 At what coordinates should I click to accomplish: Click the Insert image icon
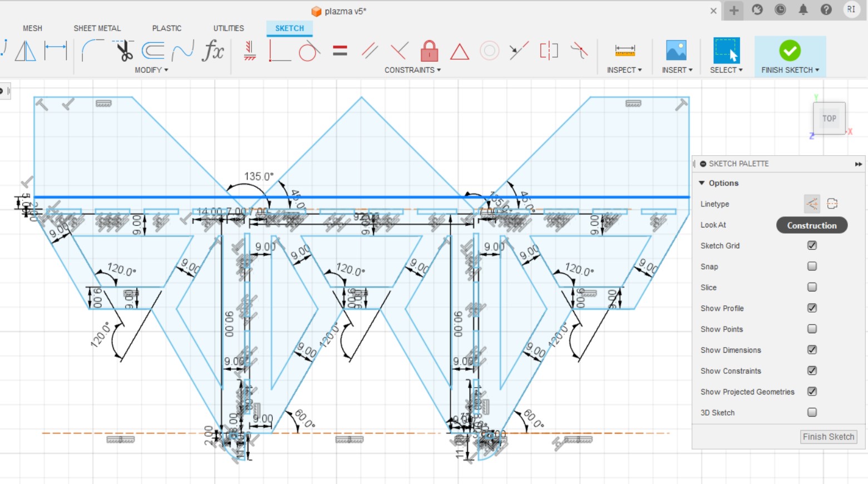pos(676,51)
